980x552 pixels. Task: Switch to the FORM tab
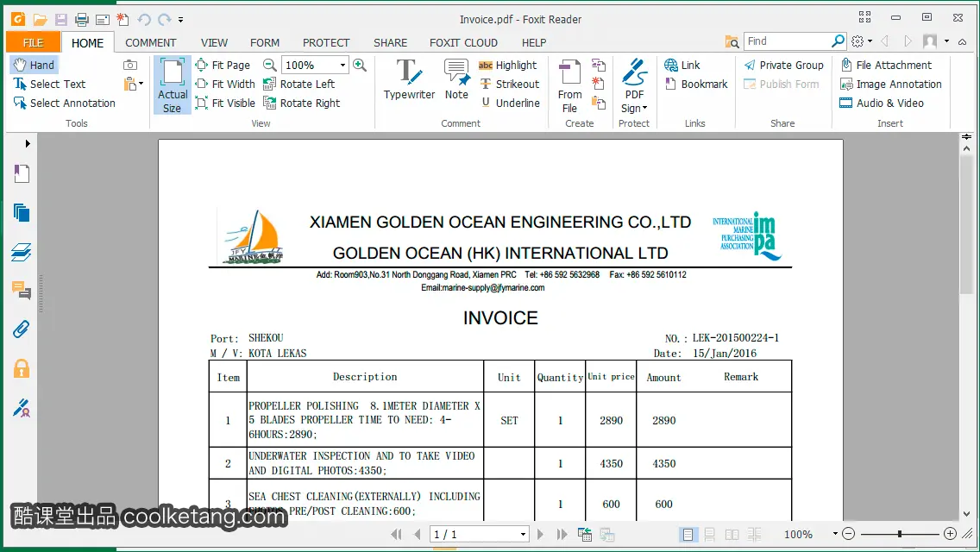(x=264, y=42)
